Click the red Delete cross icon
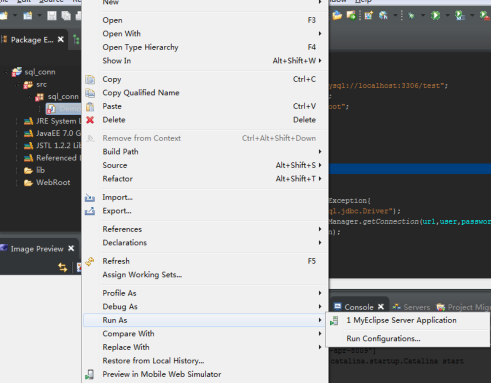The height and width of the screenshot is (383, 491). tap(90, 120)
